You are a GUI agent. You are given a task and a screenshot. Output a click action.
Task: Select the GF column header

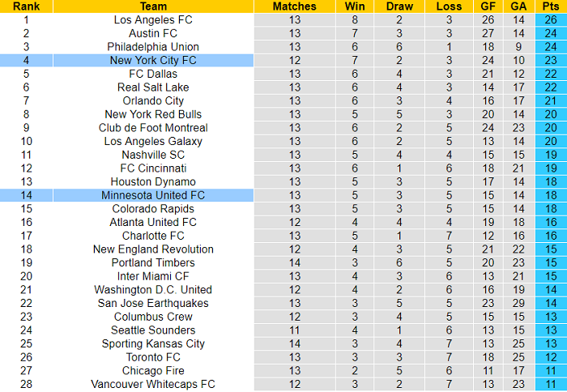488,6
